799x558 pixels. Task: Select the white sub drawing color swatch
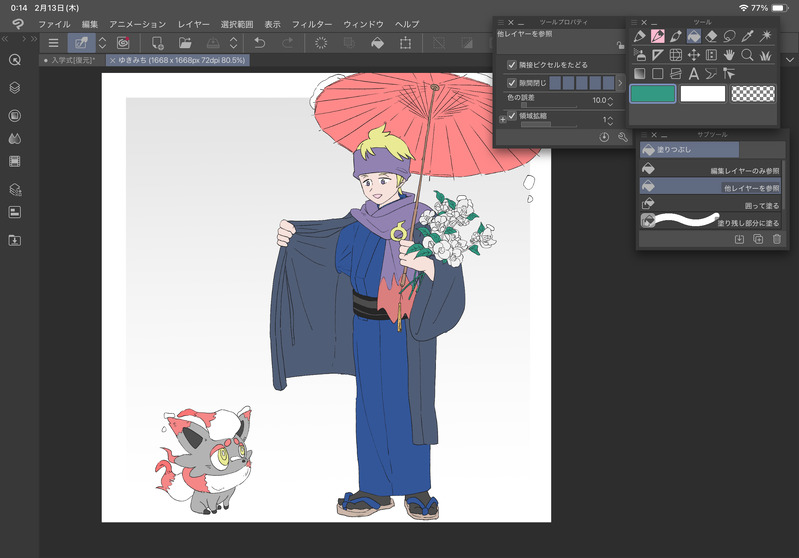tap(703, 94)
